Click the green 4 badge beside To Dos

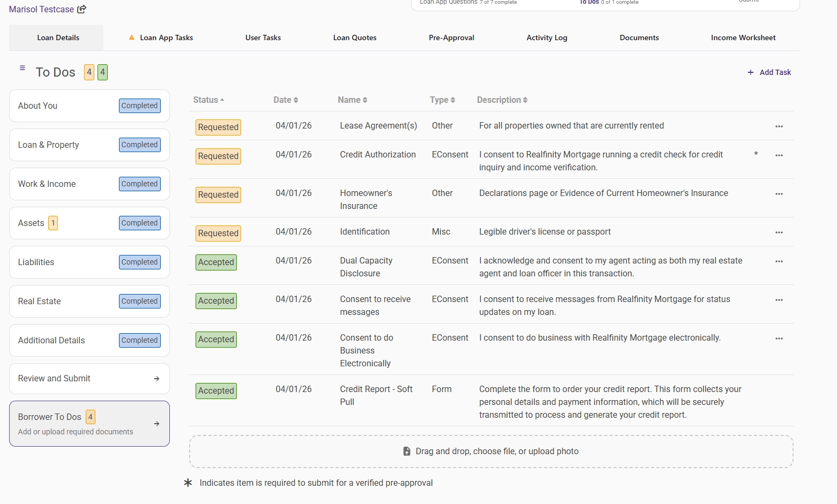click(x=102, y=72)
